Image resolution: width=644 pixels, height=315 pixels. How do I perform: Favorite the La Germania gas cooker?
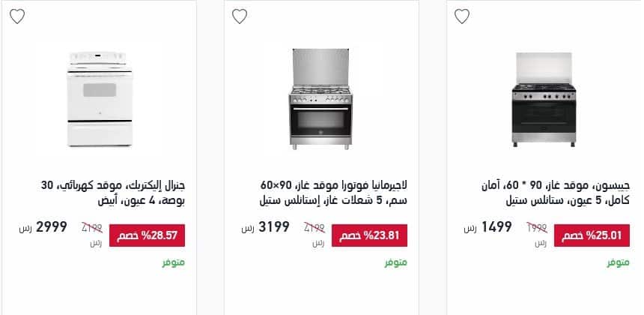(240, 16)
